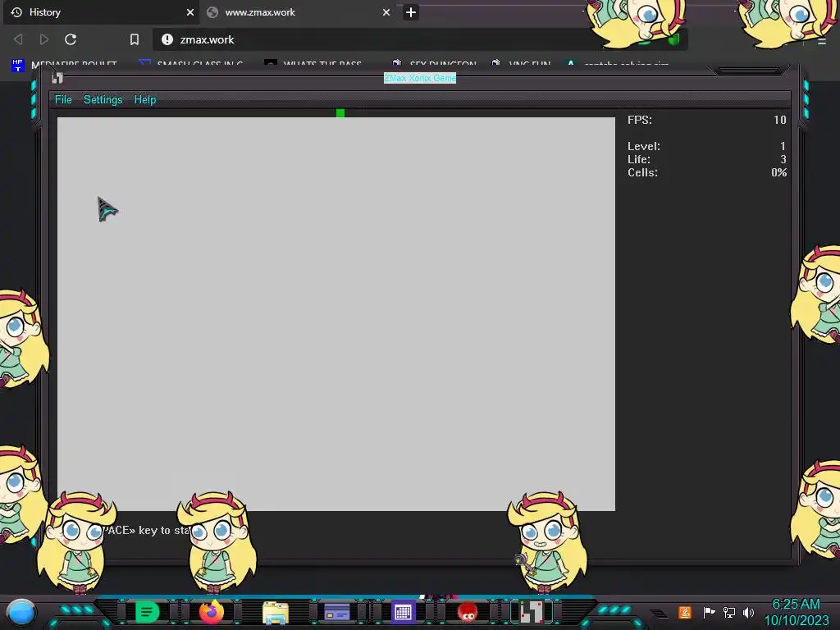Open a new browser tab
Image resolution: width=840 pixels, height=630 pixels.
coord(411,12)
